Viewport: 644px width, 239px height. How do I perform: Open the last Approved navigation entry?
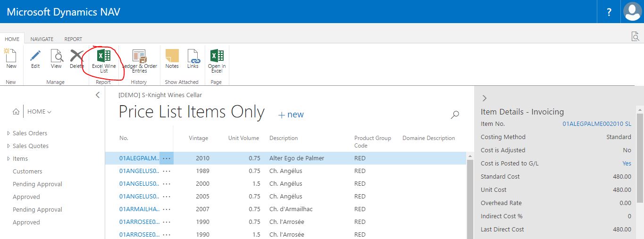pyautogui.click(x=26, y=222)
